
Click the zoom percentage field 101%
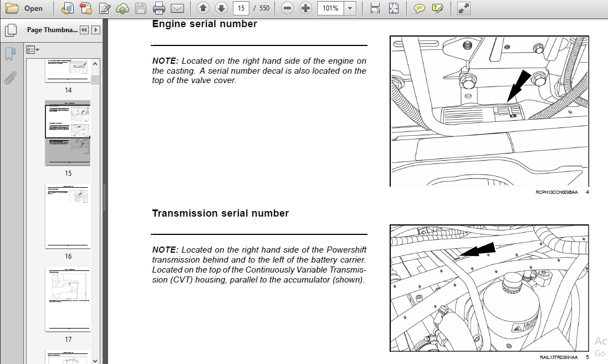pyautogui.click(x=330, y=8)
